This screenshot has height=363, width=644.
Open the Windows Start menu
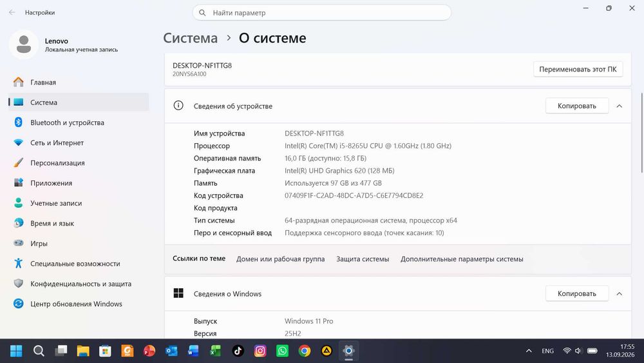pos(17,351)
